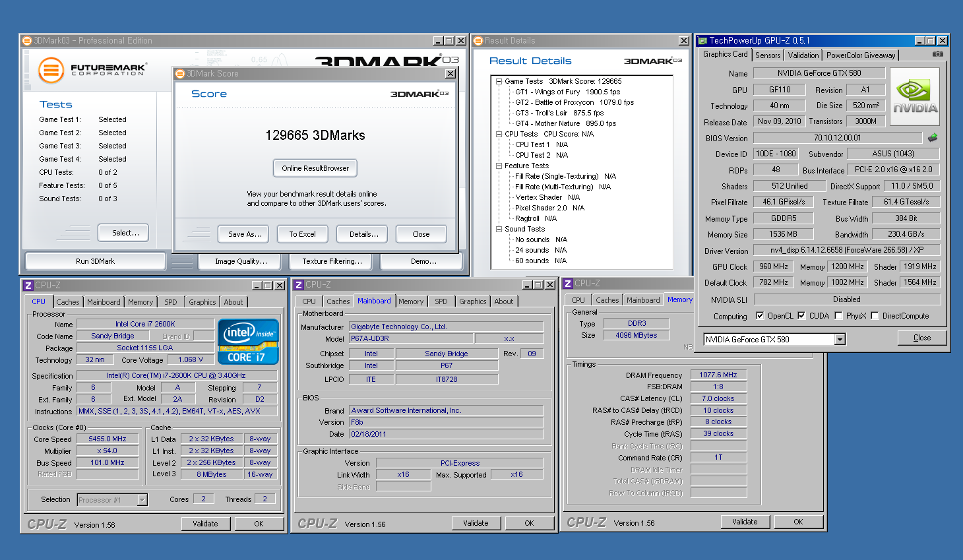This screenshot has height=560, width=963.
Task: Click the 3DMark03 Professional Edition title bar icon
Action: tap(27, 41)
